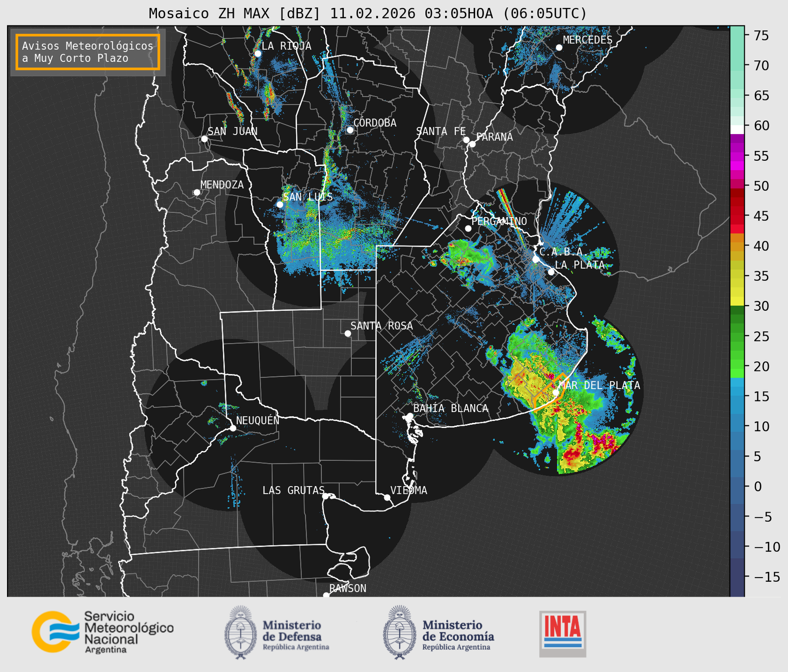Select the PERGAMINO label

point(499,222)
